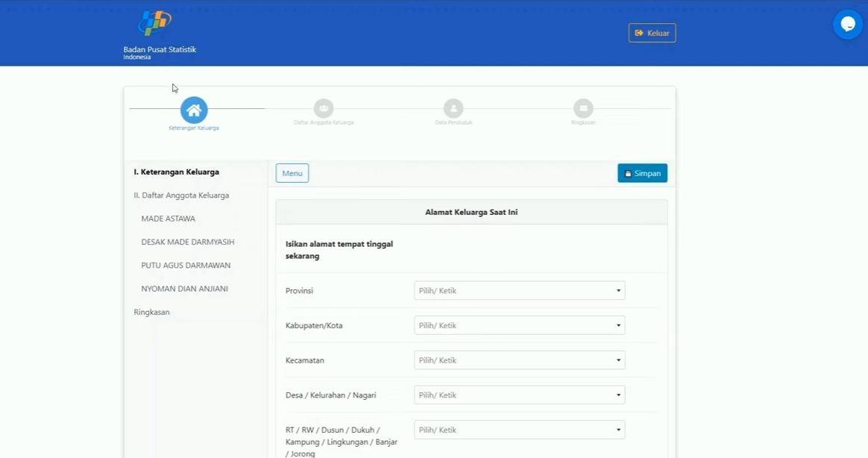Select family member DESAK MADE DARMYASIH
Screen dimensions: 868x458
tap(188, 242)
